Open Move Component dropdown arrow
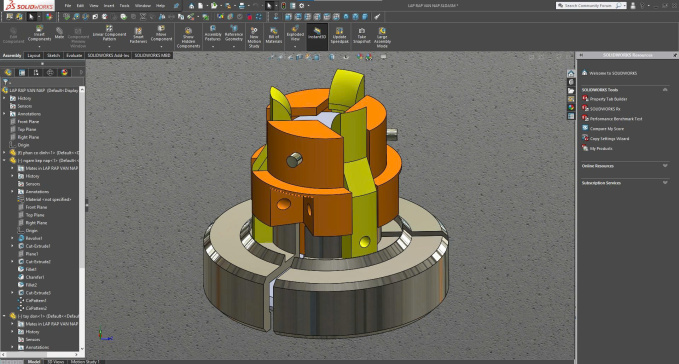This screenshot has width=679, height=364. [x=161, y=46]
